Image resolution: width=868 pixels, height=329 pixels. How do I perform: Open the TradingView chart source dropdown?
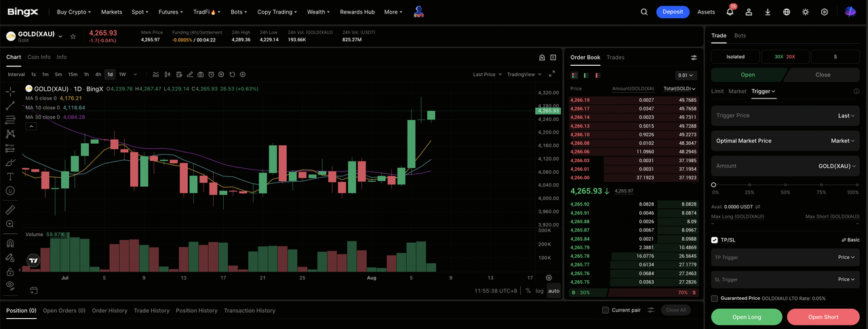point(524,75)
